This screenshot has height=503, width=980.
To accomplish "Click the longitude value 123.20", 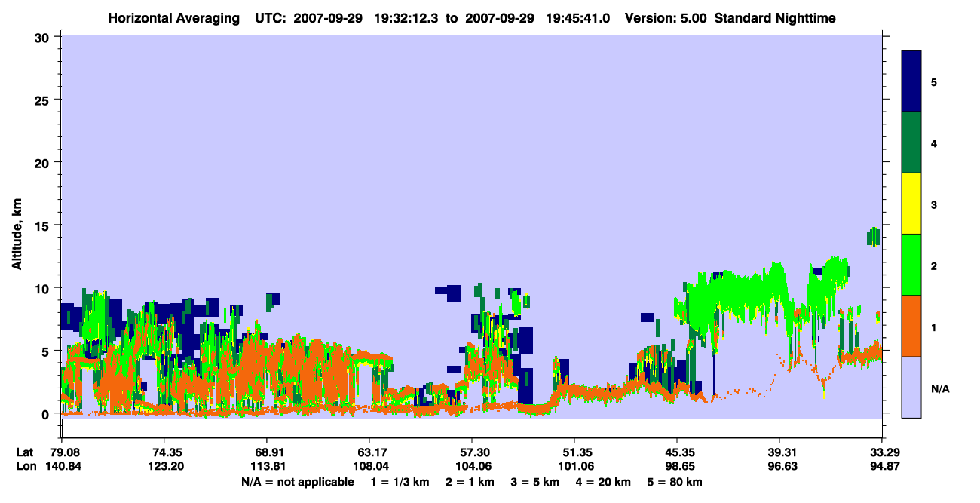I will coord(164,466).
